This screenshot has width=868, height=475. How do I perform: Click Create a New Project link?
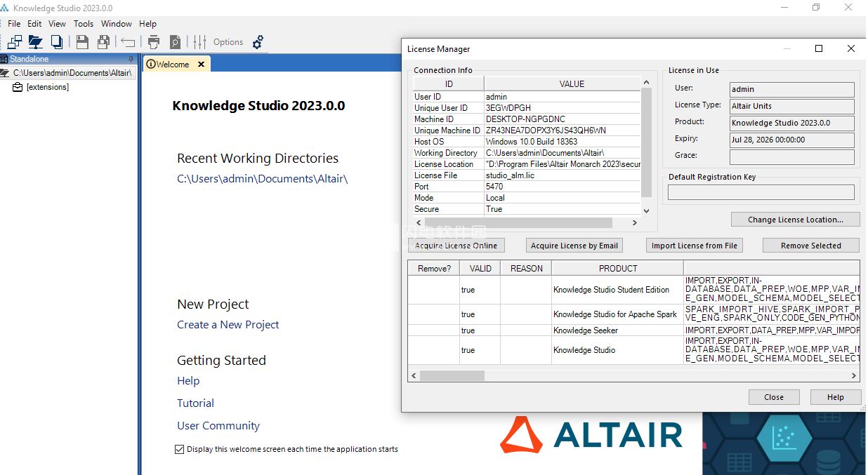click(228, 325)
